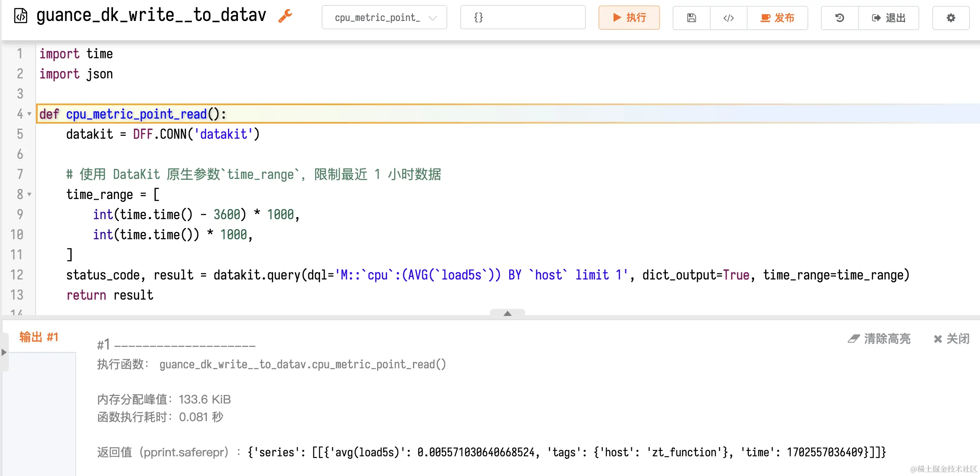Select the 输出 #1 output tab
This screenshot has height=476, width=980.
[39, 337]
